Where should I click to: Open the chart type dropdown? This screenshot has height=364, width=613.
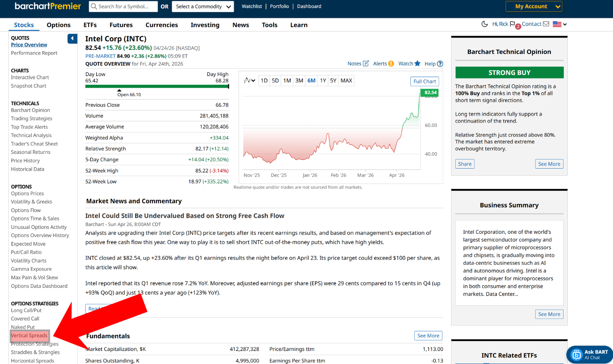point(249,80)
